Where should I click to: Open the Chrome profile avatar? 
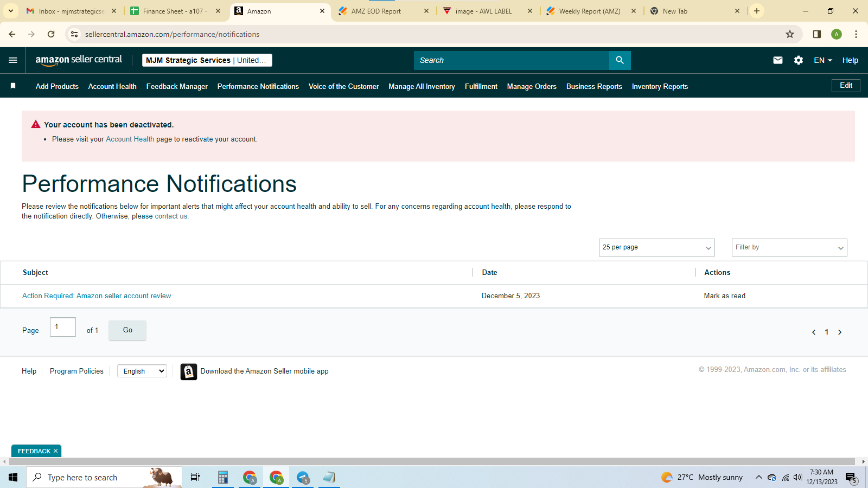click(837, 34)
